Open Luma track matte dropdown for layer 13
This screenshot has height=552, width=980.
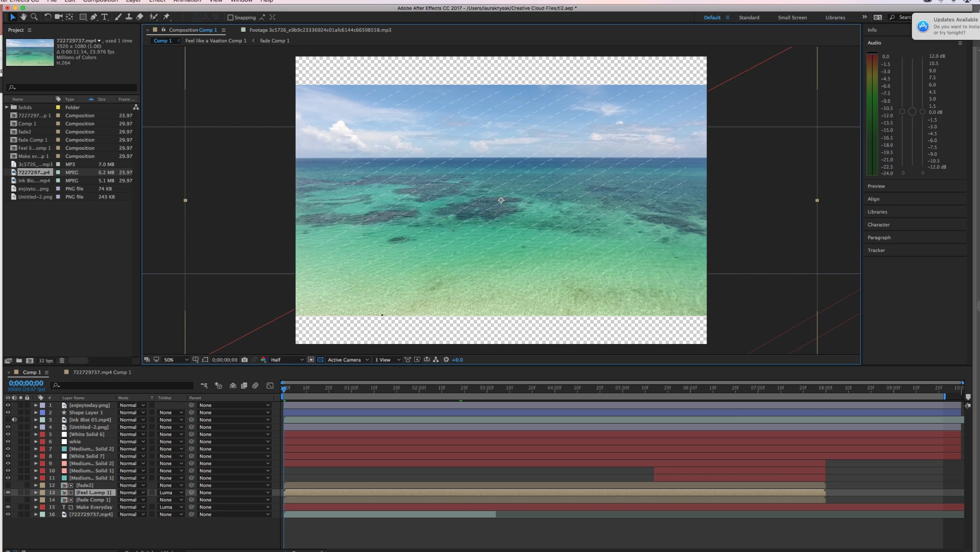tap(171, 493)
